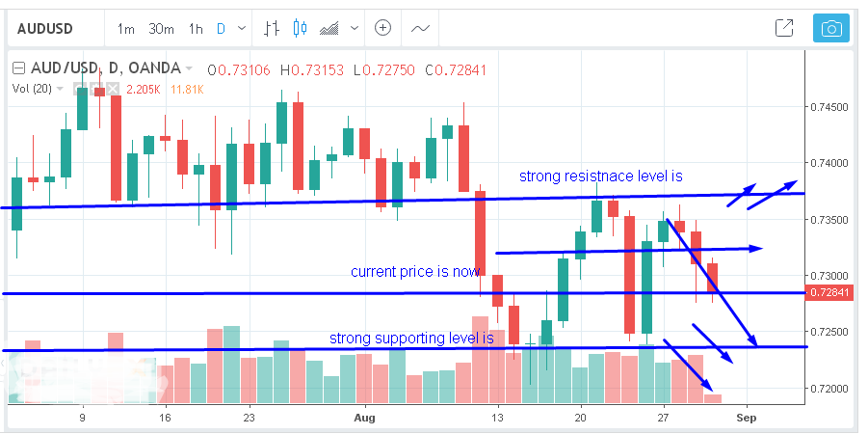
Task: Click the compare/add symbol plus icon
Action: tap(382, 28)
